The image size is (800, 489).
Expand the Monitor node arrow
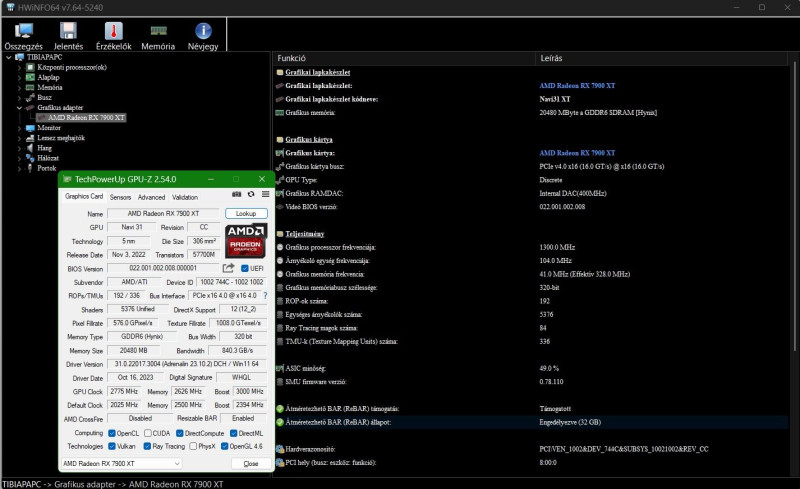[x=19, y=128]
